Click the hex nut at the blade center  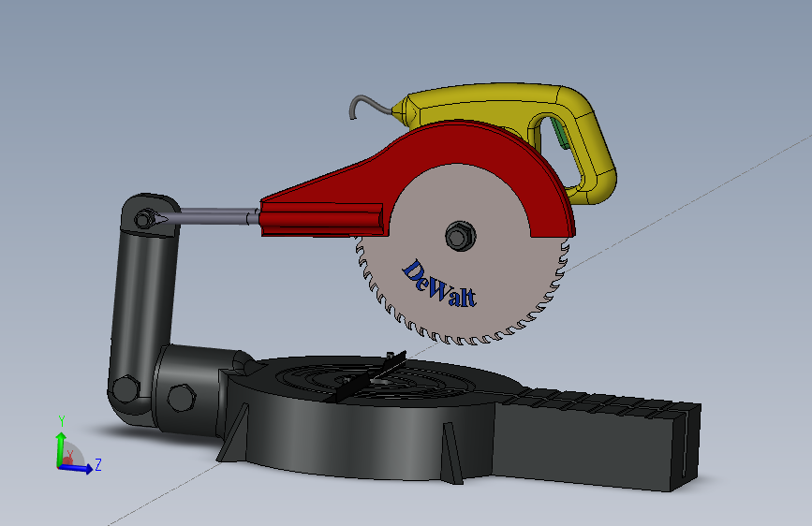coord(460,236)
